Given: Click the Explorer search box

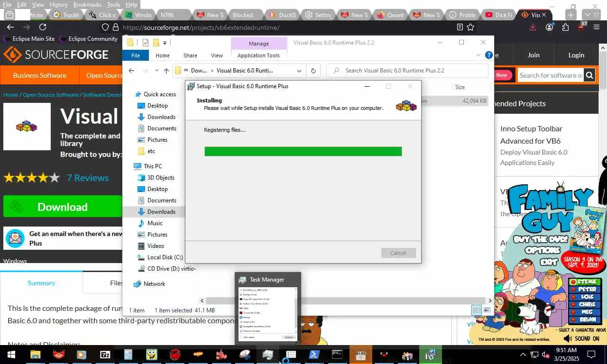Looking at the screenshot, I should 407,71.
